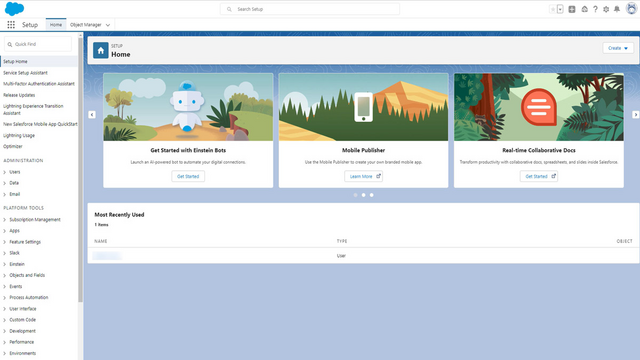
Task: Select the first carousel page dot
Action: click(x=356, y=195)
